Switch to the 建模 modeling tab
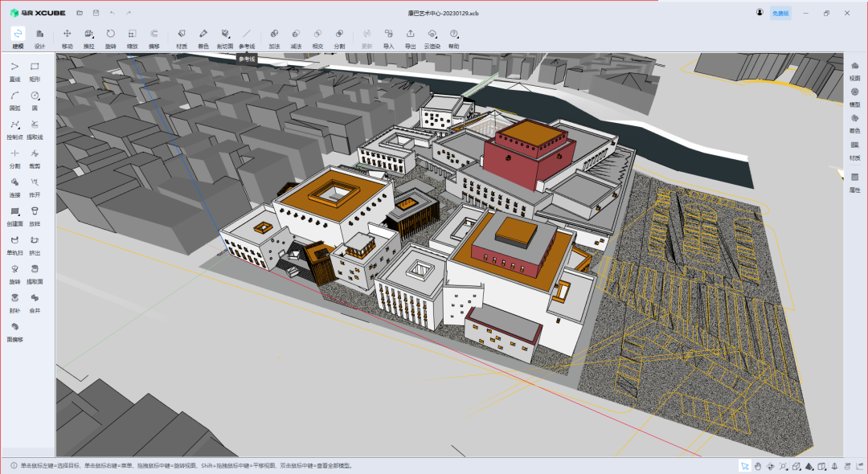This screenshot has width=868, height=474. click(18, 37)
